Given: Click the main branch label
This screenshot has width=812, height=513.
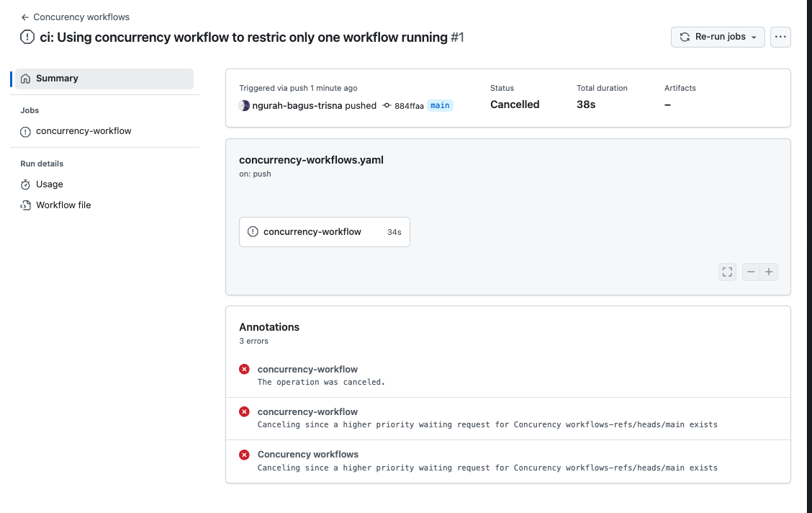Looking at the screenshot, I should [x=440, y=106].
